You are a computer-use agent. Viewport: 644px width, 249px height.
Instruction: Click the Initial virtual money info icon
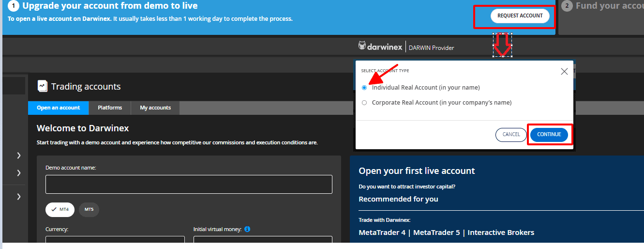point(247,229)
